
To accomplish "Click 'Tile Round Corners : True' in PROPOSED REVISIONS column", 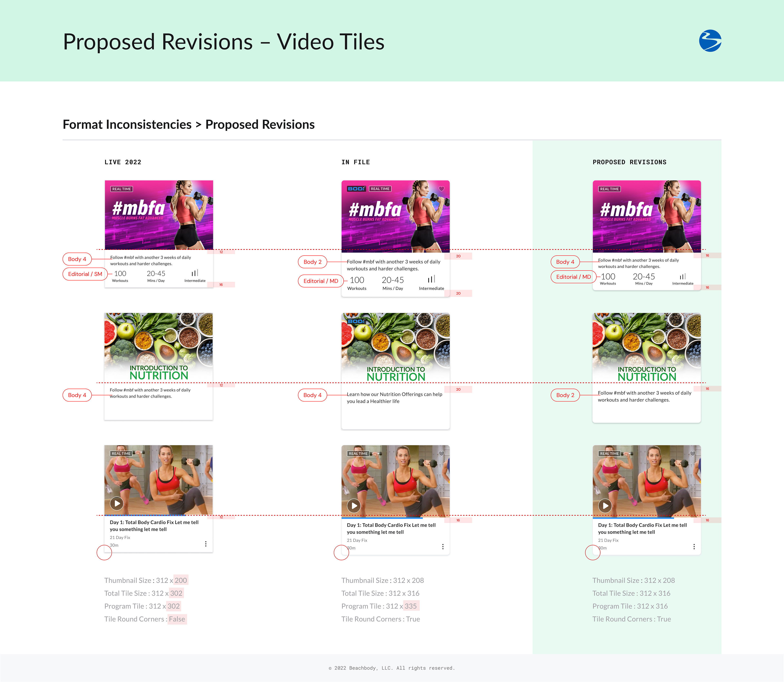I will 631,619.
